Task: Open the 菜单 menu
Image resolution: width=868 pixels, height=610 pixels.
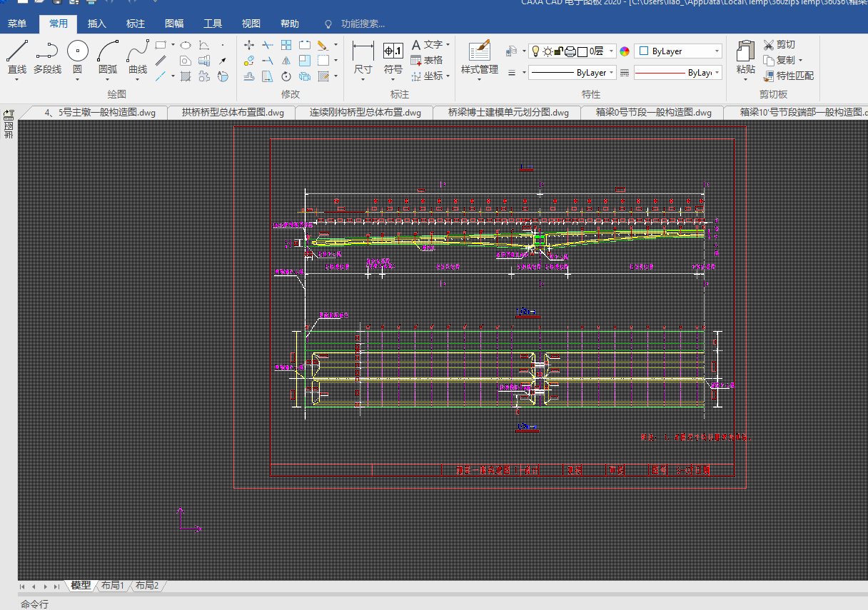Action: (17, 24)
